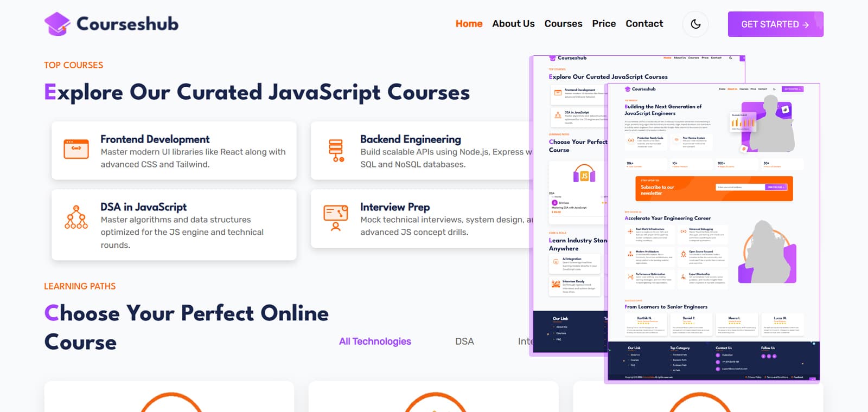Screen dimensions: 868x412
Task: Open the Contact page link
Action: [x=644, y=24]
